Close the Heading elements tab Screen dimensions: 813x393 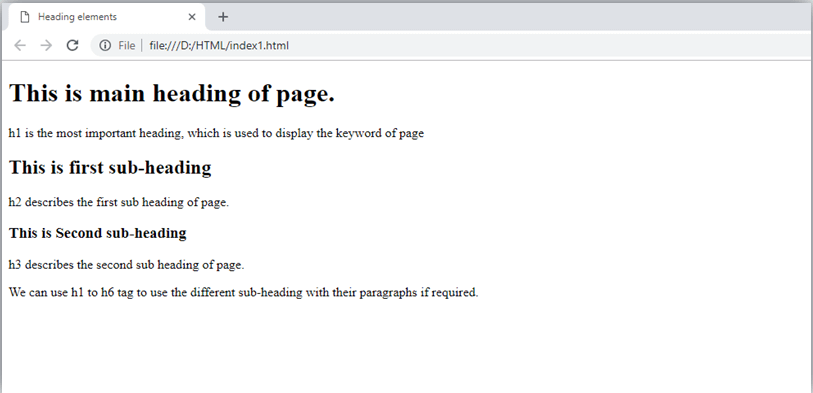(192, 17)
